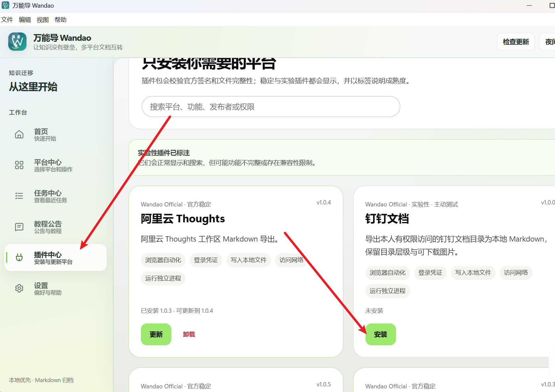Click the plugin search input field
555x392 pixels.
[271, 107]
